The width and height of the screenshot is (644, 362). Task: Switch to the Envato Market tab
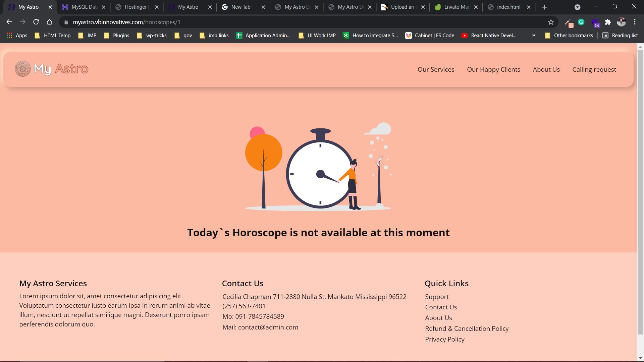pos(456,7)
